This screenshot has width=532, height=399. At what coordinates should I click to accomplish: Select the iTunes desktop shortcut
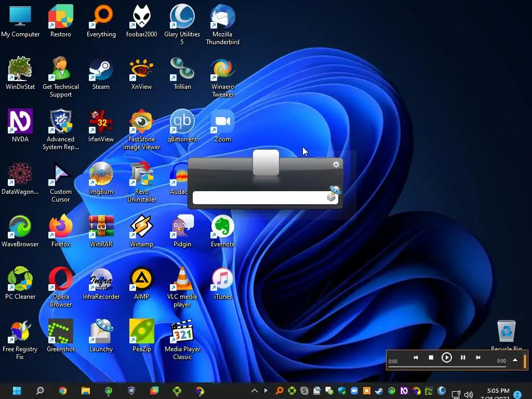coord(222,283)
